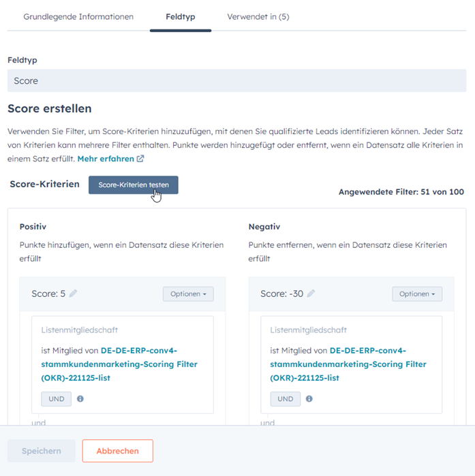Open Optionen dropdown for Score: 5
Viewport: 475px width, 476px height.
[188, 293]
